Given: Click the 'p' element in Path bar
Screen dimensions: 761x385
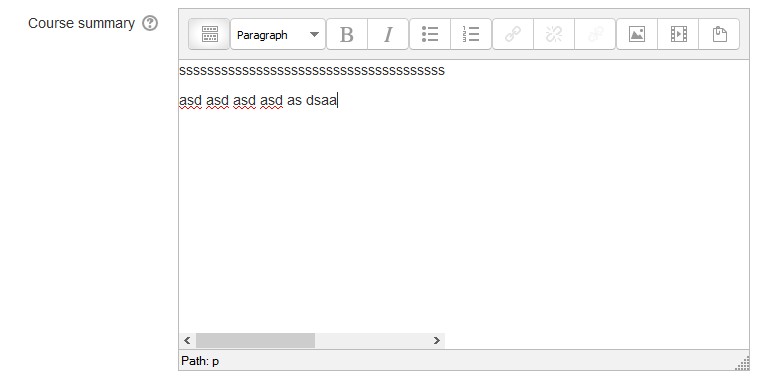Looking at the screenshot, I should point(215,361).
